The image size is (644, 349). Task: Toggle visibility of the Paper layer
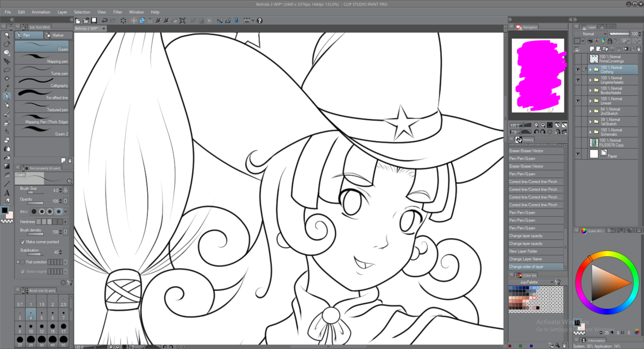tap(578, 154)
